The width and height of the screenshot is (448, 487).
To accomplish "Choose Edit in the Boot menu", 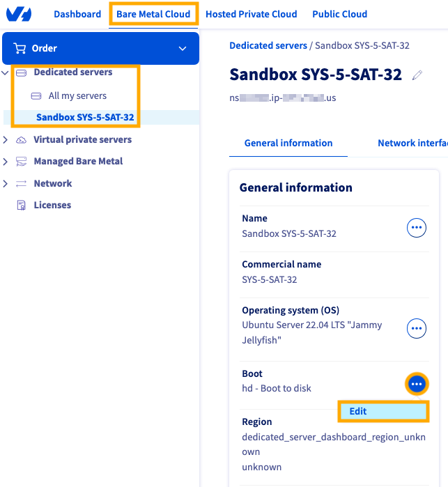I will 383,412.
